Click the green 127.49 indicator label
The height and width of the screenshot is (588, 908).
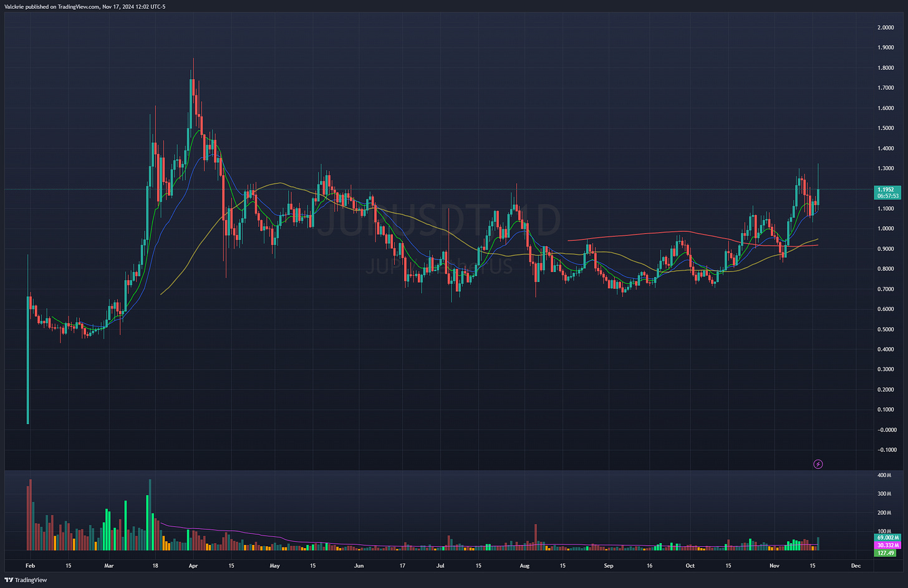coord(886,552)
